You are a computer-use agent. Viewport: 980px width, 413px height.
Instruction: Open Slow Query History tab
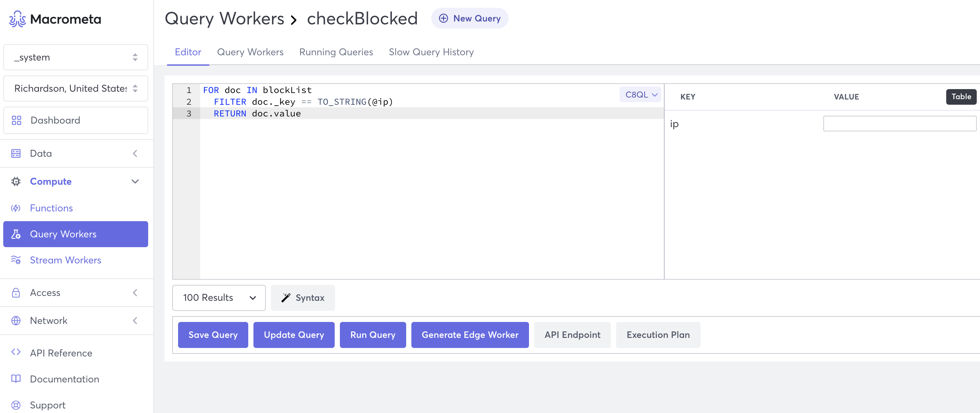point(431,52)
